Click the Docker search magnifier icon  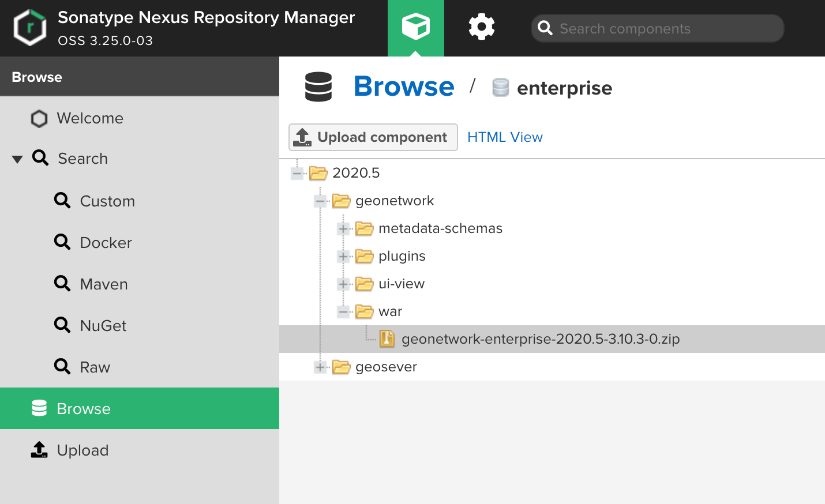coord(62,242)
